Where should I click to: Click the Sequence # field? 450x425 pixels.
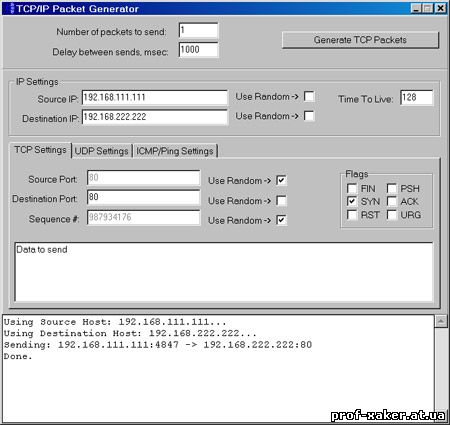pyautogui.click(x=143, y=217)
